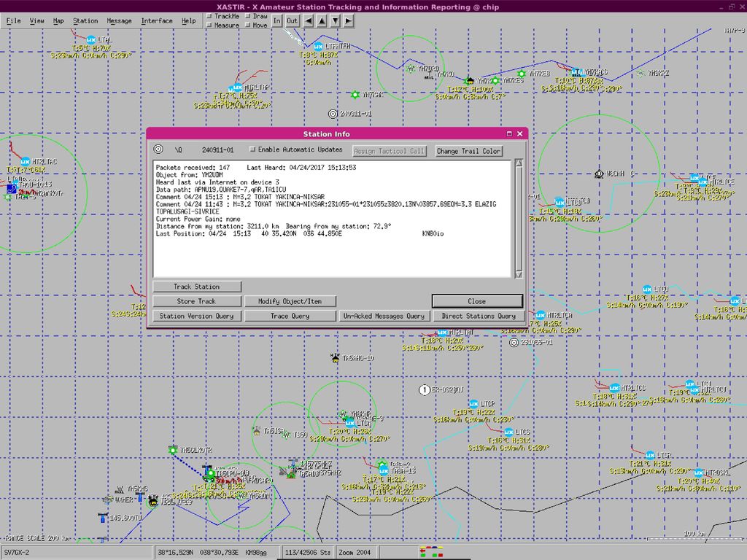
Task: Pan map down with arrow button
Action: click(336, 21)
